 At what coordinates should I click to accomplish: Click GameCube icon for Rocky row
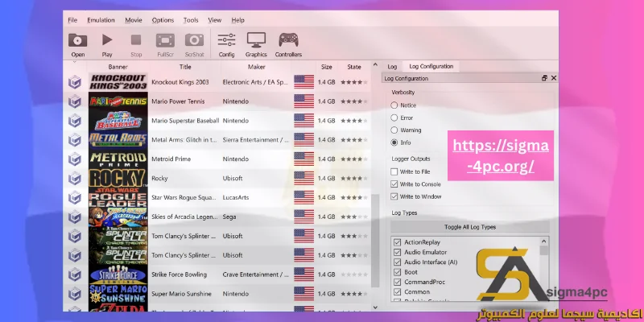point(74,178)
